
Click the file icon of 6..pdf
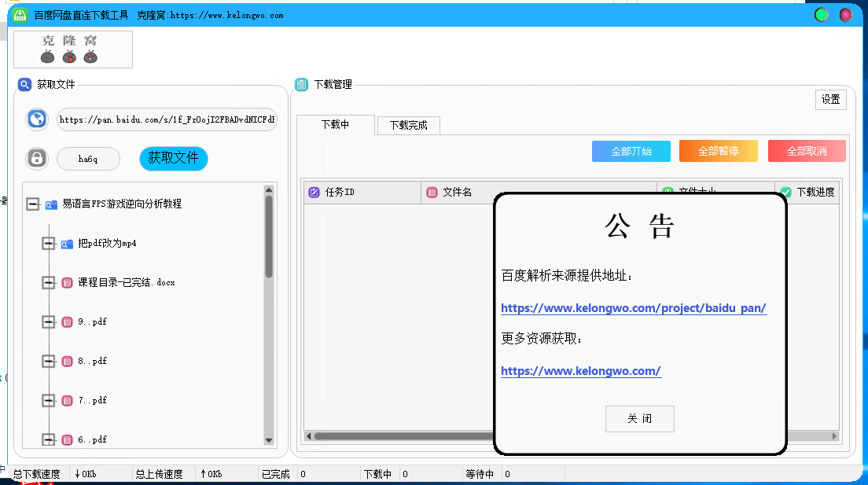click(x=67, y=440)
